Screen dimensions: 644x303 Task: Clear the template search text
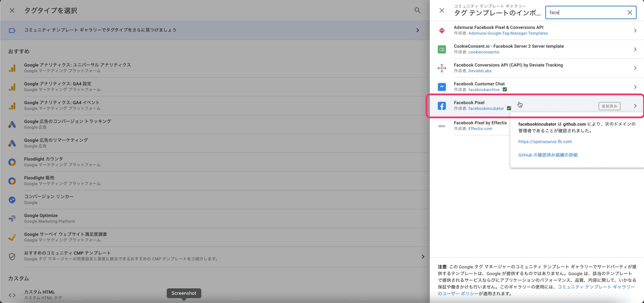click(x=630, y=12)
